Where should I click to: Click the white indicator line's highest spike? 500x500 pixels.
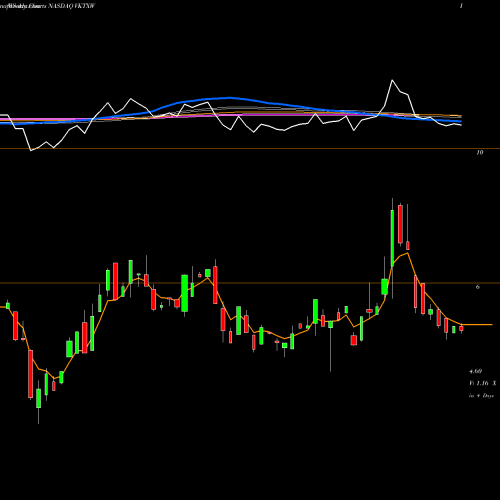392,80
